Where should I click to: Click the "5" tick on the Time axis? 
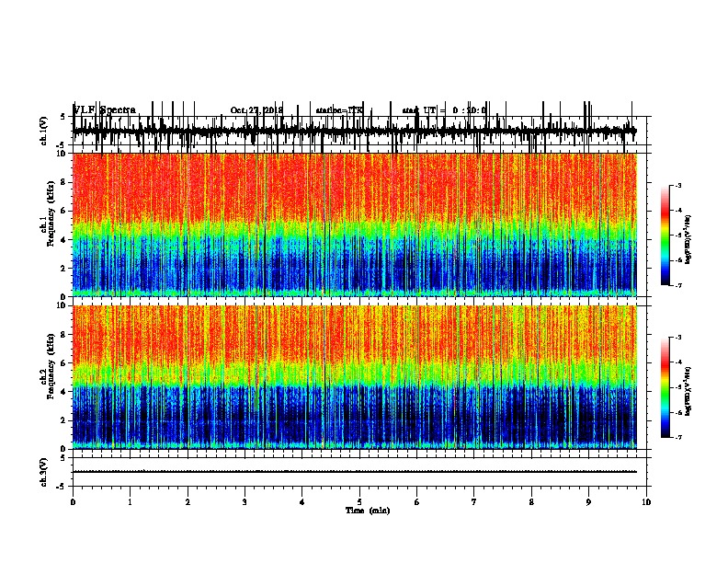[359, 502]
